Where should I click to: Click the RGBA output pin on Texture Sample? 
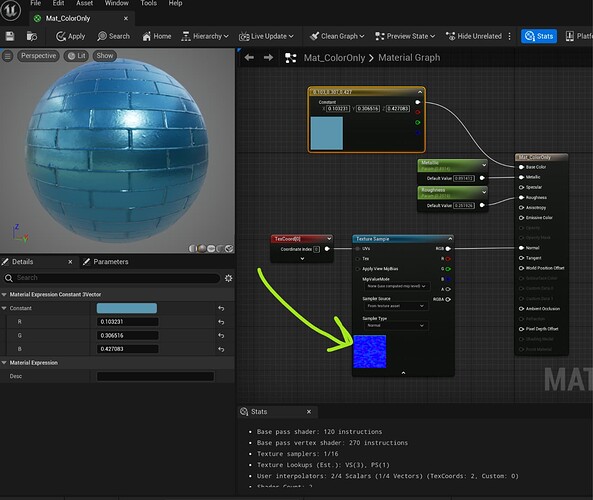click(x=448, y=300)
